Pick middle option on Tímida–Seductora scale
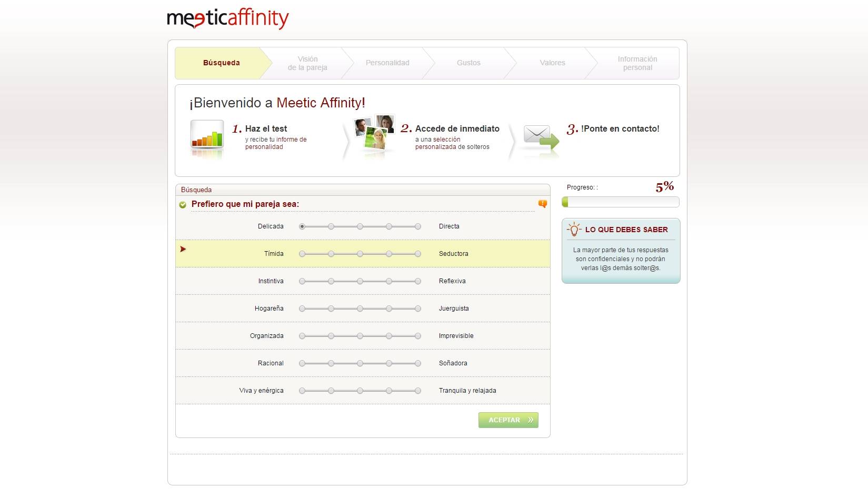Viewport: 868px width, 497px height. [360, 254]
